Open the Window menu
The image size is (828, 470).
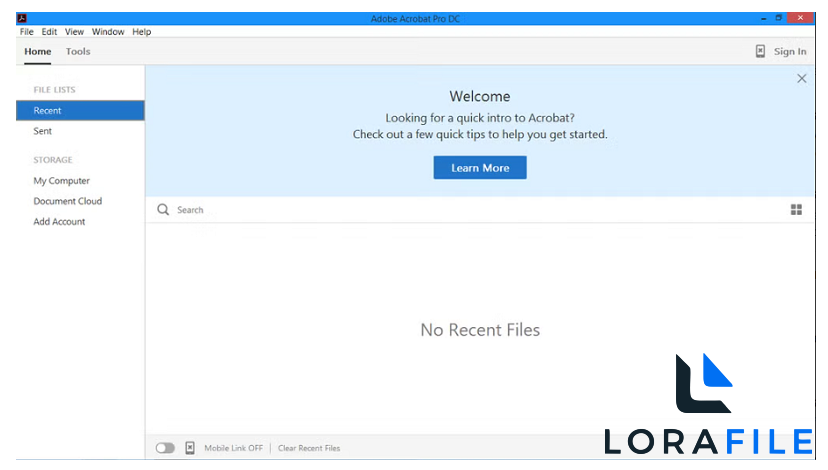coord(108,32)
